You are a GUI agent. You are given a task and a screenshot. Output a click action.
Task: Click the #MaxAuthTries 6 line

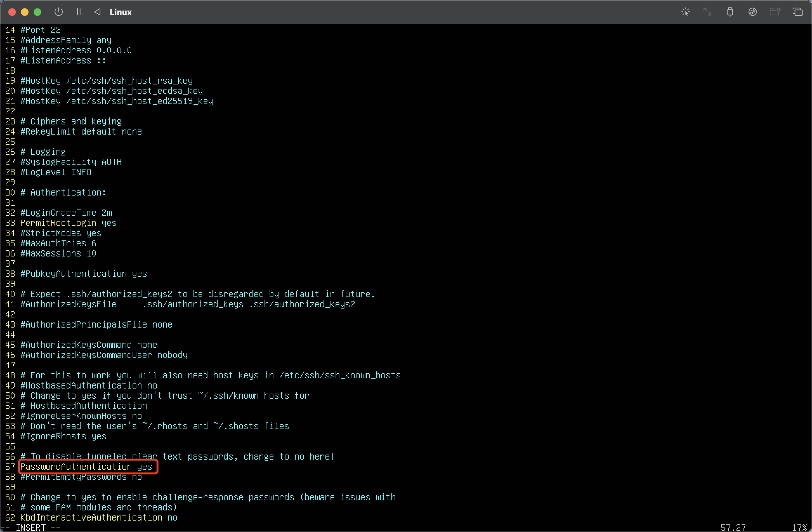[58, 243]
